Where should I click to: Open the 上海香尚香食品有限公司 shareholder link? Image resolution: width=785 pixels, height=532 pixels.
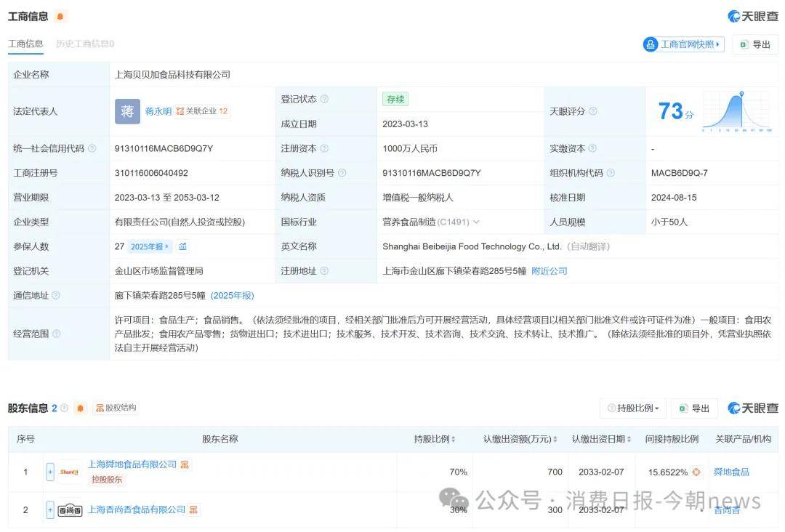point(137,509)
